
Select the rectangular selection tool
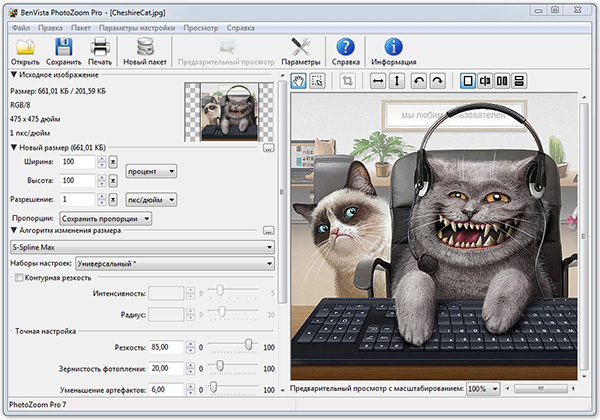coord(317,81)
